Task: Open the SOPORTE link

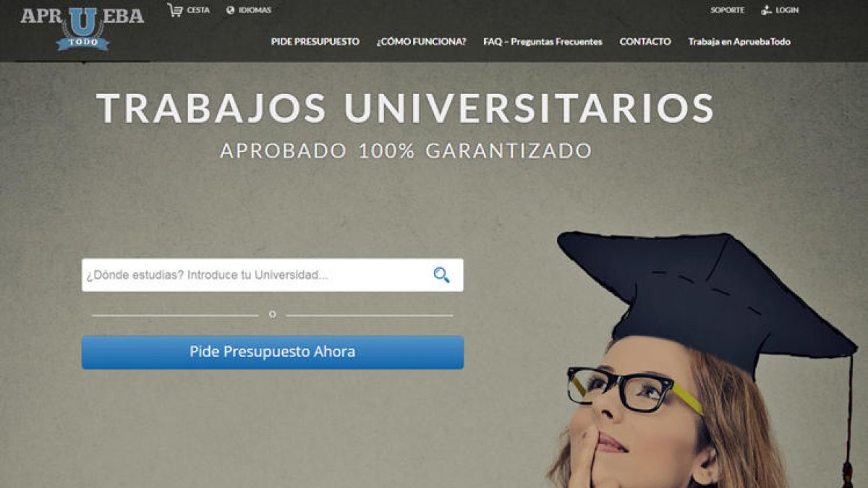Action: [727, 10]
